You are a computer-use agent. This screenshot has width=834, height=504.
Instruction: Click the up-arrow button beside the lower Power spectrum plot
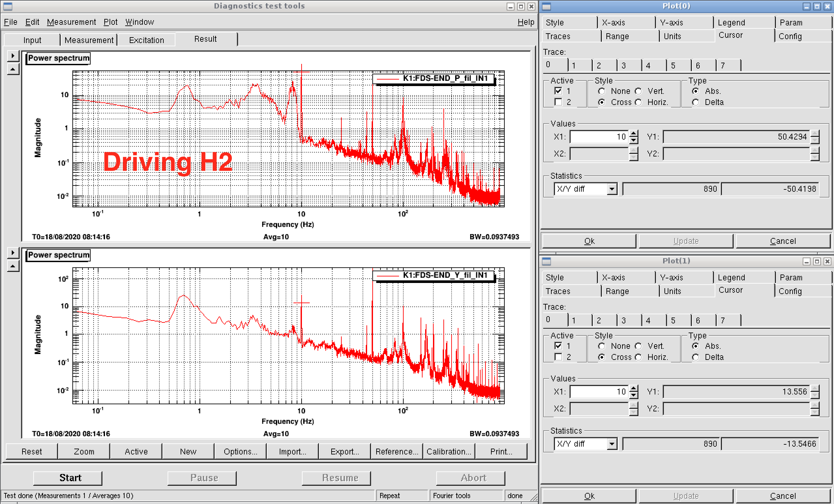[13, 266]
